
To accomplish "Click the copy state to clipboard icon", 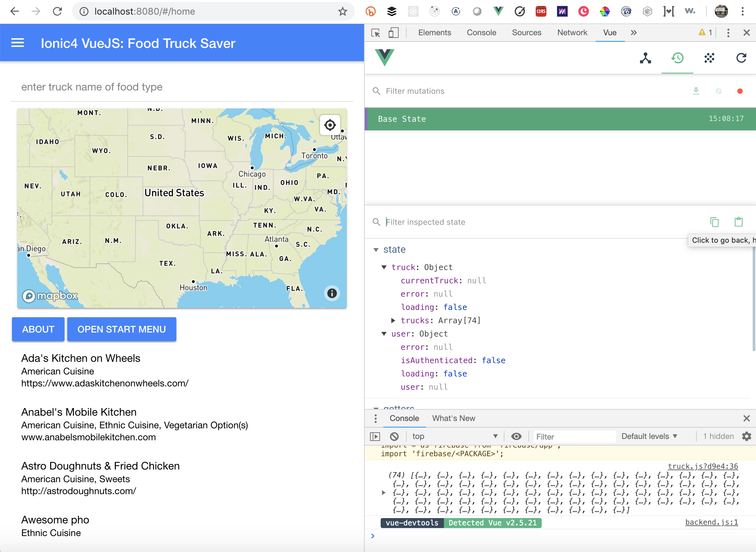I will point(714,222).
